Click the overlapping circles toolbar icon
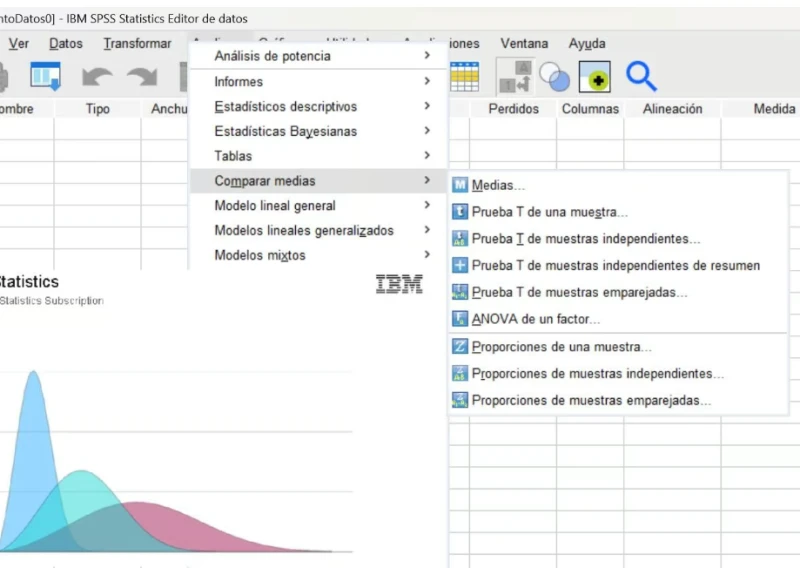Viewport: 800px width, 568px height. click(554, 77)
